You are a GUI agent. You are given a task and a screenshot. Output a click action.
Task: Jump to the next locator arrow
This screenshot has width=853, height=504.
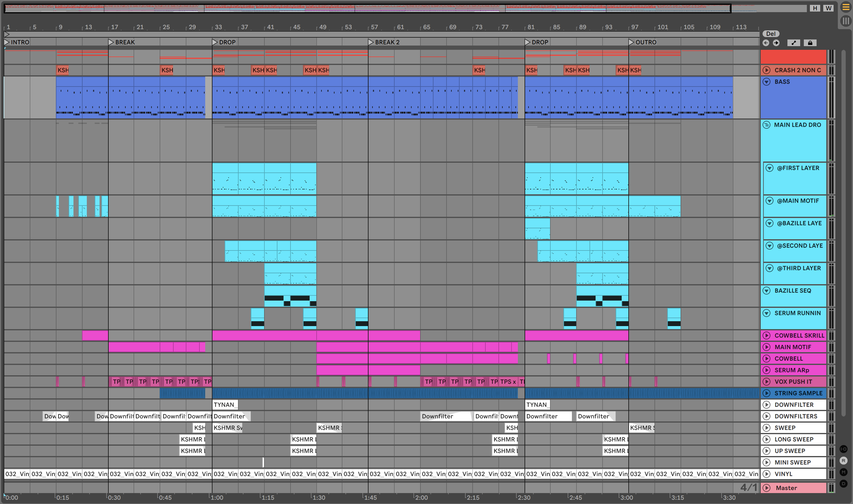tap(776, 43)
